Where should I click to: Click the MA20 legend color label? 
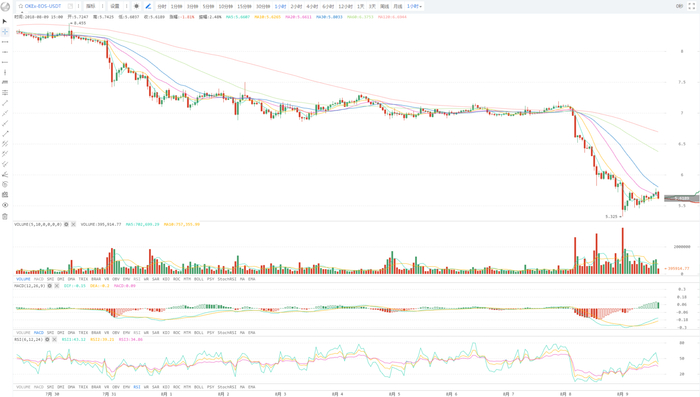pyautogui.click(x=298, y=17)
